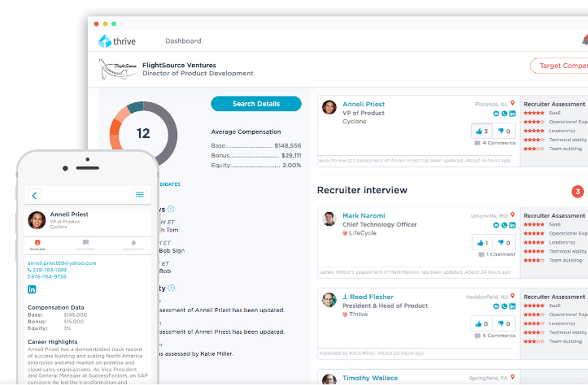The image size is (588, 385).
Task: Switch to the Comments tab on phone
Action: 86,245
